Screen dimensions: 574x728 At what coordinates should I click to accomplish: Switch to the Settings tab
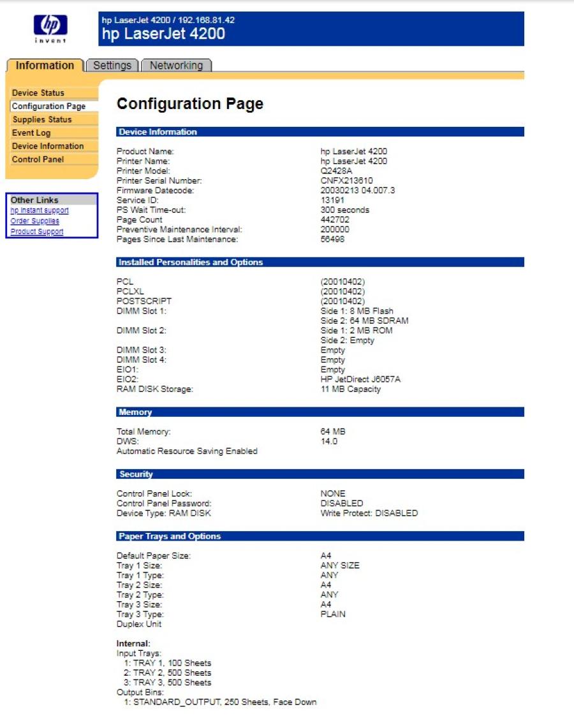click(112, 65)
